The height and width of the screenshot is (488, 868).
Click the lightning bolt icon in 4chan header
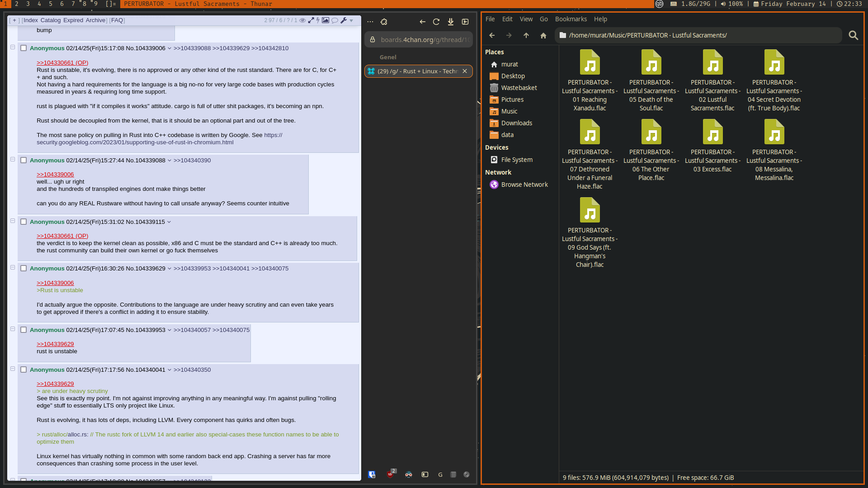pos(318,20)
